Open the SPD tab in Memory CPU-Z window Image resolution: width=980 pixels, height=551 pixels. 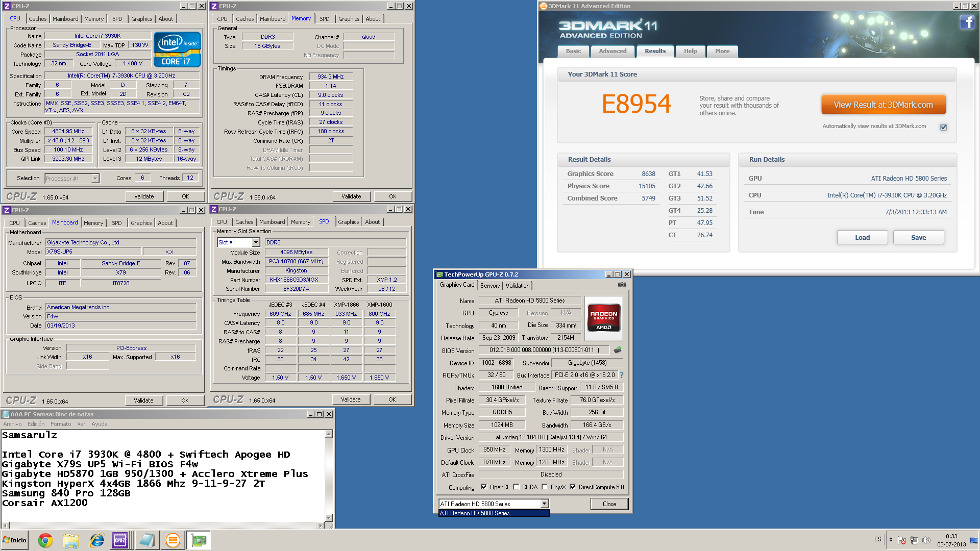click(x=325, y=19)
